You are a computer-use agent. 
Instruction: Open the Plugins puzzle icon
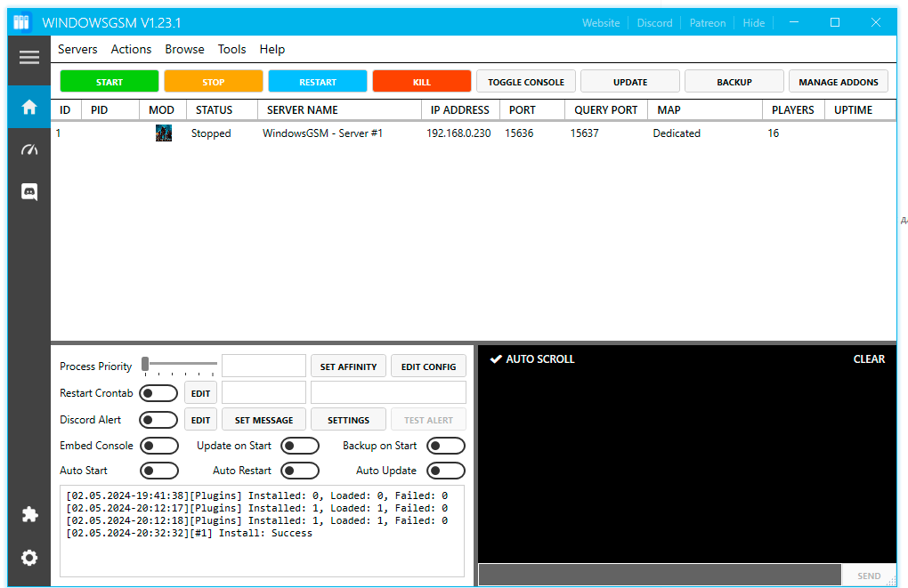29,514
